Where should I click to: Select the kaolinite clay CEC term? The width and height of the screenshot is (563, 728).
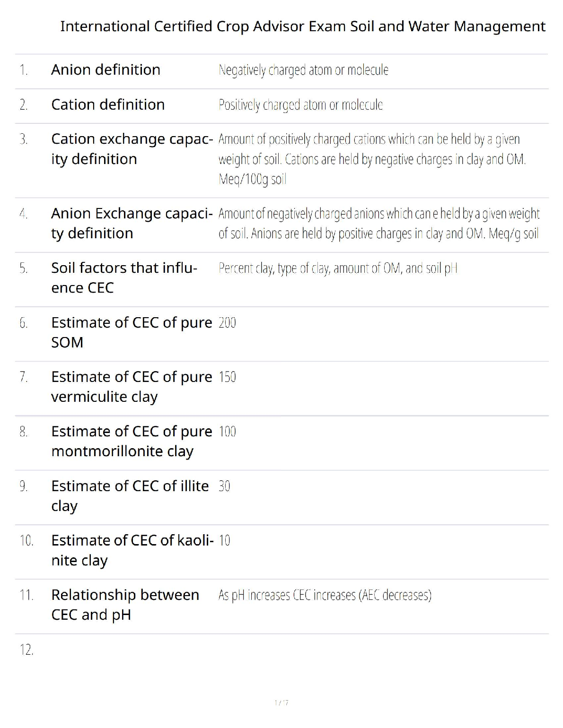[x=132, y=550]
